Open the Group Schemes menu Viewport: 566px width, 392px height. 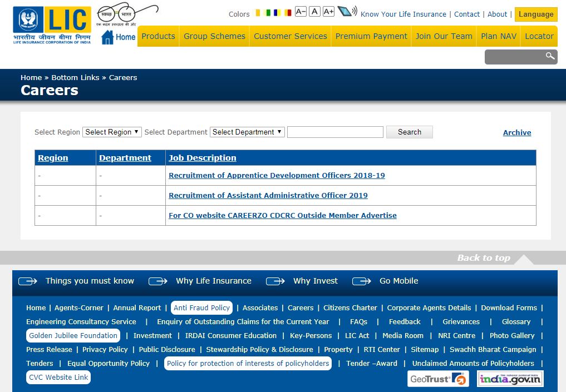tap(214, 36)
